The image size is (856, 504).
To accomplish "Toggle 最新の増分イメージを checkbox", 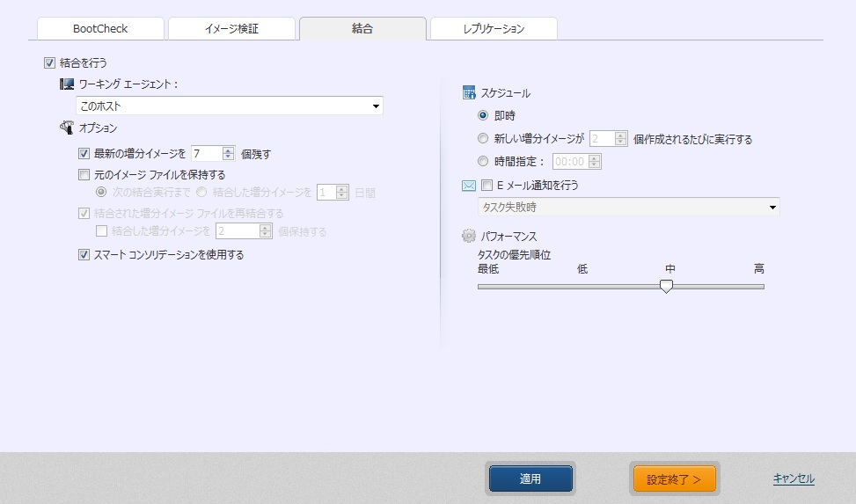I will pyautogui.click(x=84, y=154).
